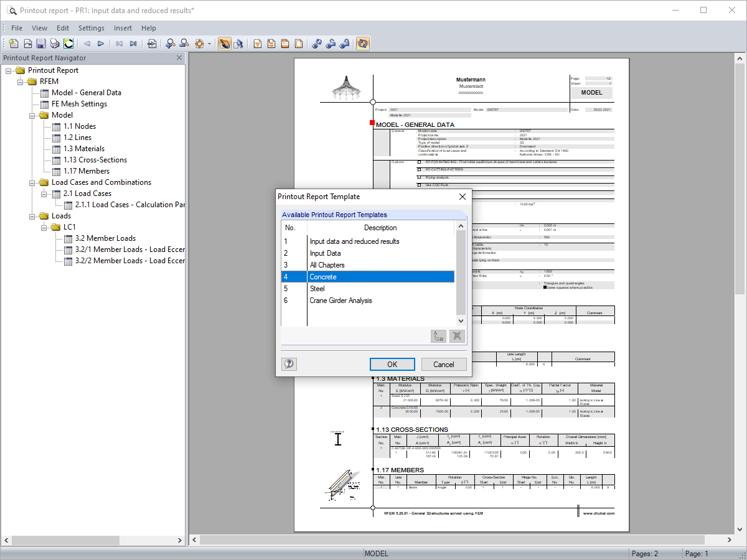Open the Help menu

tap(149, 28)
